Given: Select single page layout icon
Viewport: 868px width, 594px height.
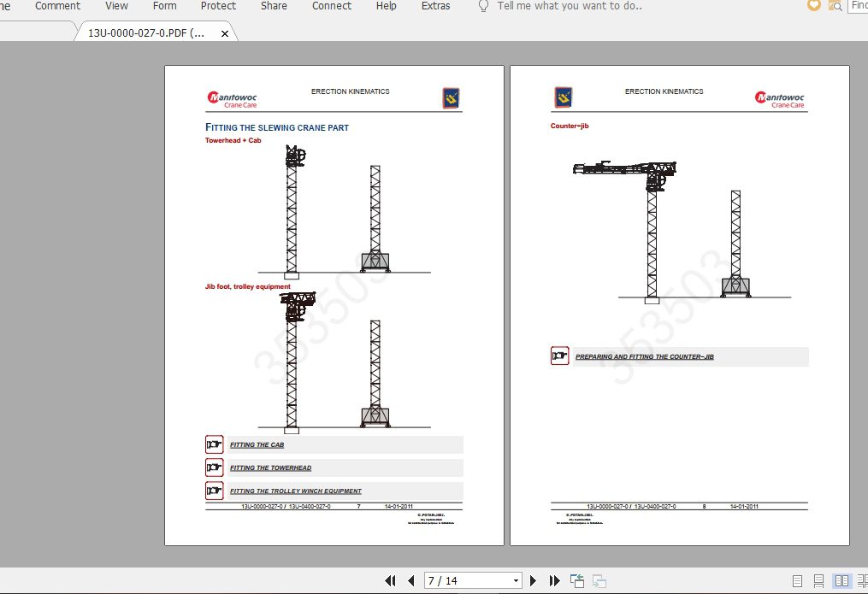Looking at the screenshot, I should click(797, 580).
